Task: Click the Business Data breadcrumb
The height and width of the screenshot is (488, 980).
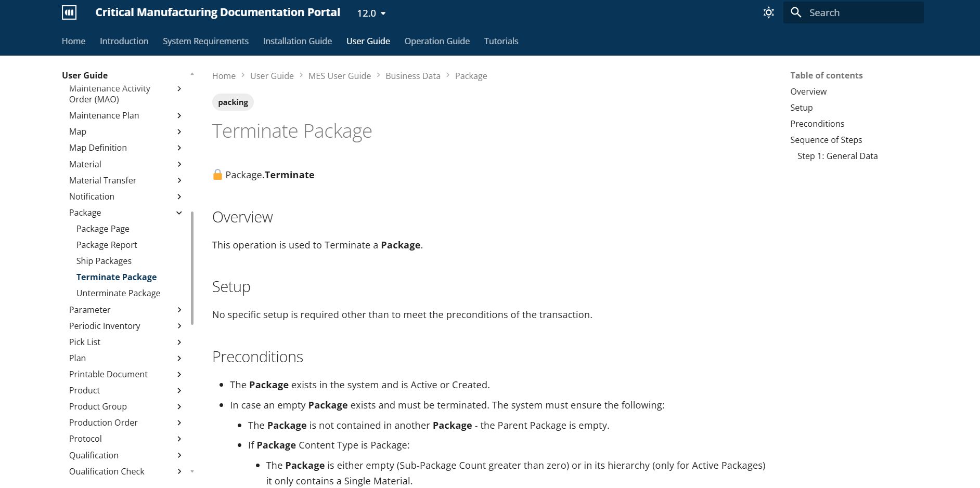Action: tap(413, 76)
